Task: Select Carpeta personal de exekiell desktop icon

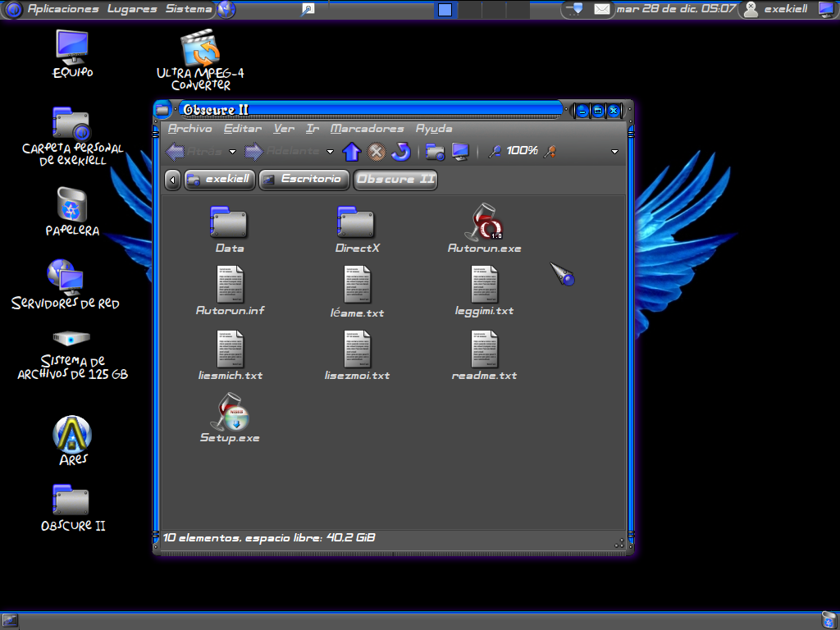Action: tap(72, 137)
